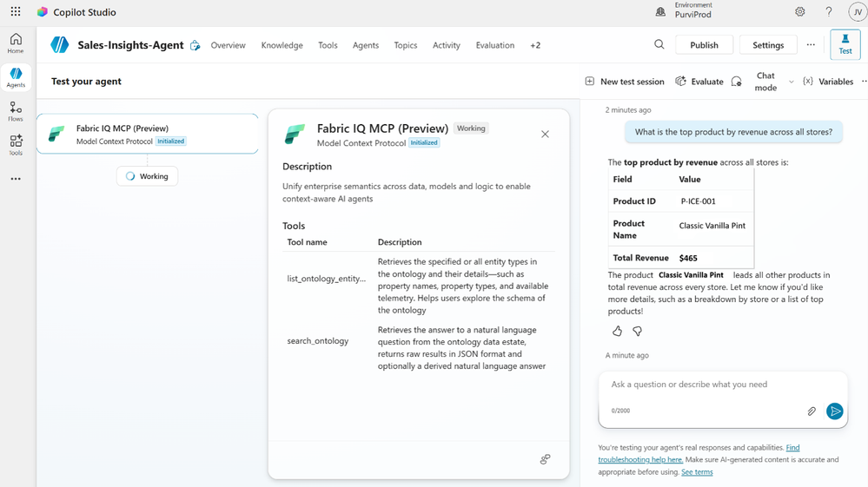
Task: Open the environment picker icon
Action: 660,11
